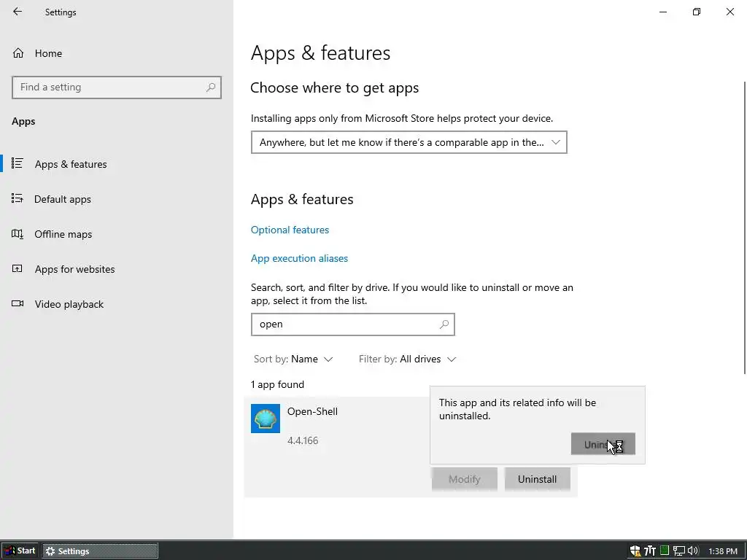Confirm uninstall in the popup dialog

603,444
